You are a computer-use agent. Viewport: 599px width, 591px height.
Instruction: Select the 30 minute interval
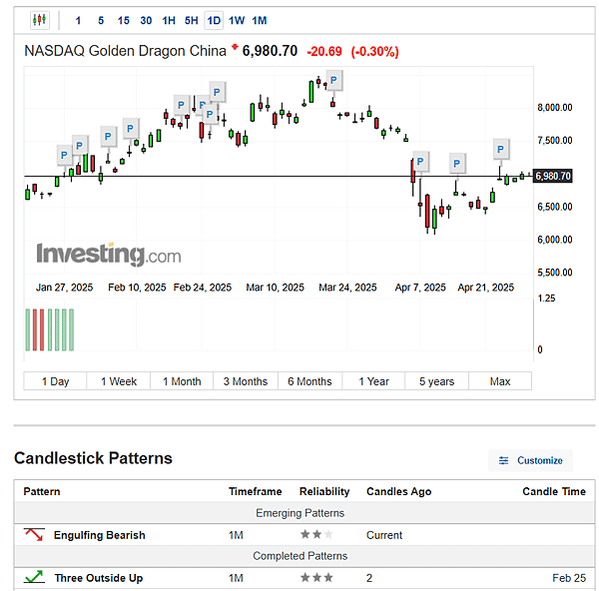tap(146, 20)
